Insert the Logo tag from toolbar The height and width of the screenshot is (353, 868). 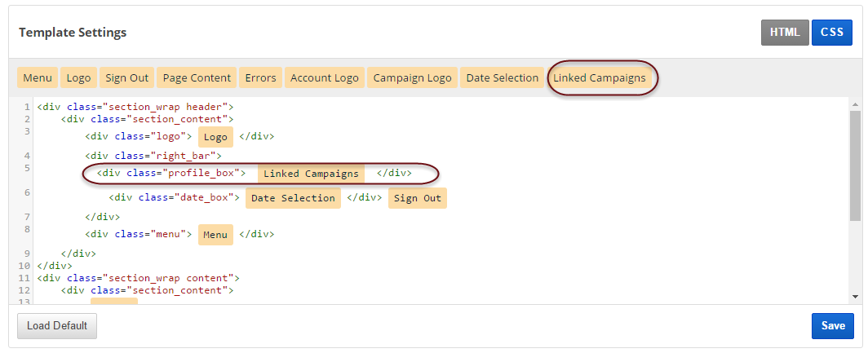click(x=78, y=78)
